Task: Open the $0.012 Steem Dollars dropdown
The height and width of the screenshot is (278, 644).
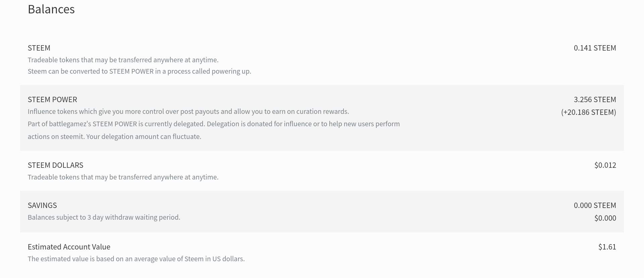Action: [605, 165]
